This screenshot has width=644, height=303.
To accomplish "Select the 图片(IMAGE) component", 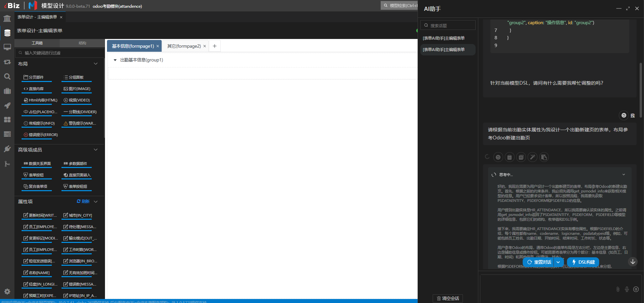I will [76, 89].
